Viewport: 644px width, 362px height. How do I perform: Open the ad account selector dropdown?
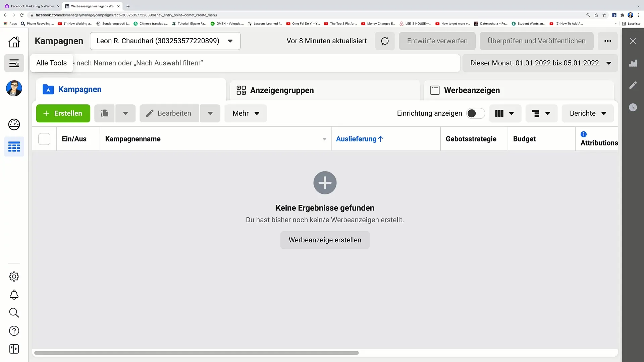click(x=165, y=41)
